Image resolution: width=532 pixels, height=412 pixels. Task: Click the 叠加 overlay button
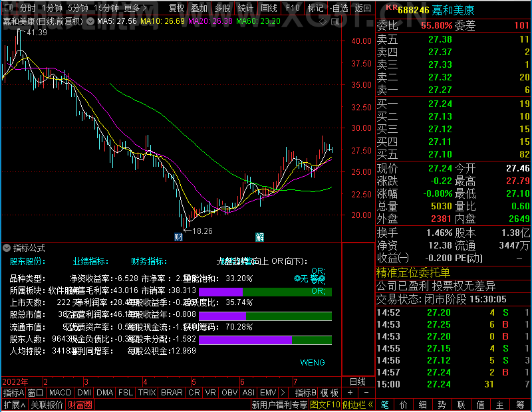tap(199, 8)
